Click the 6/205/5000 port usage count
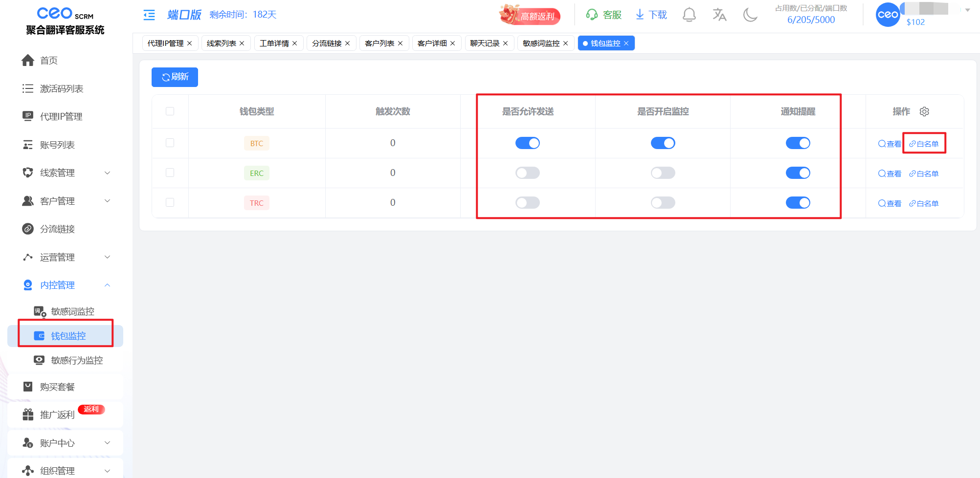Viewport: 980px width, 478px height. pos(811,20)
